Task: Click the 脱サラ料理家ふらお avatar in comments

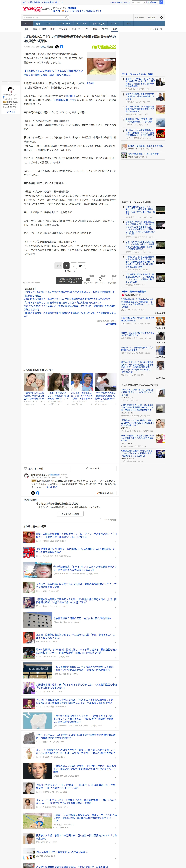Action: coord(27,476)
